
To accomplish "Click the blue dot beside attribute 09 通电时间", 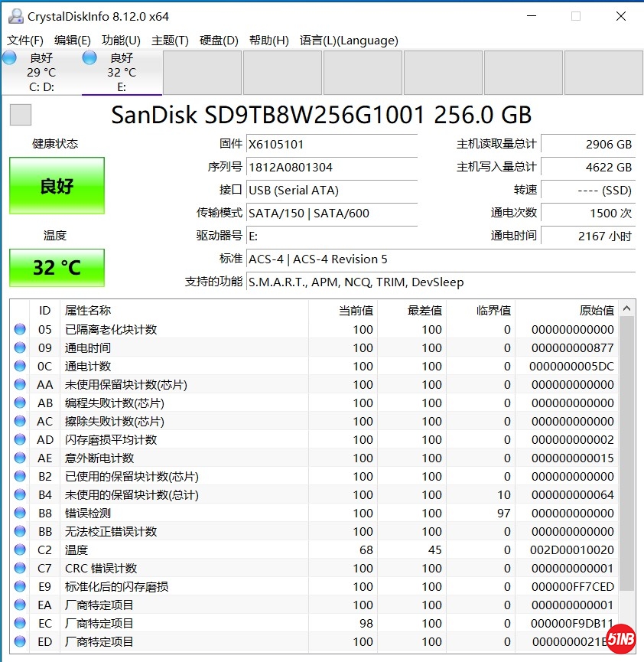I will (19, 347).
